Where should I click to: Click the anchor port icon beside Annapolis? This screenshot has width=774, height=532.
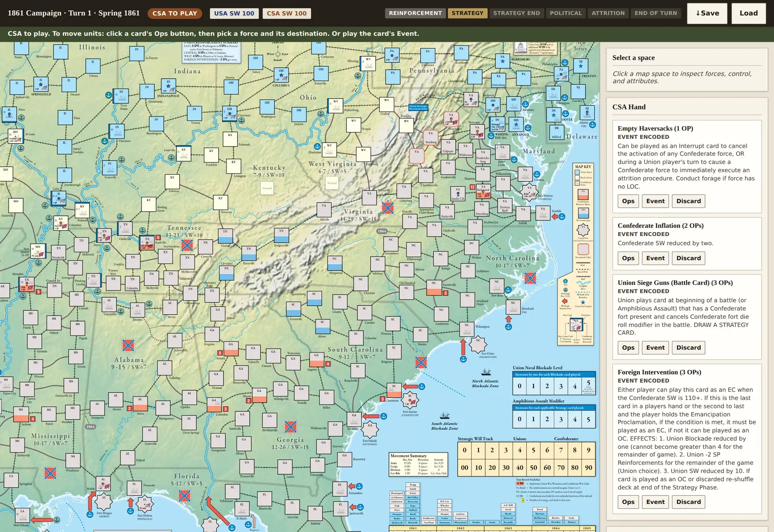528,128
